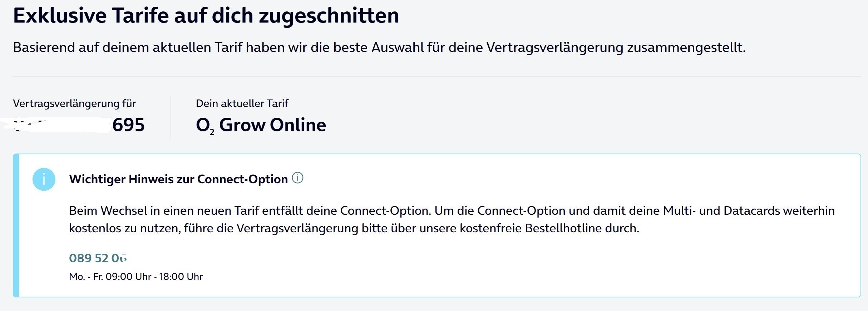Click the line starting kostenlos zu nutzen
The width and height of the screenshot is (868, 311).
click(x=354, y=228)
